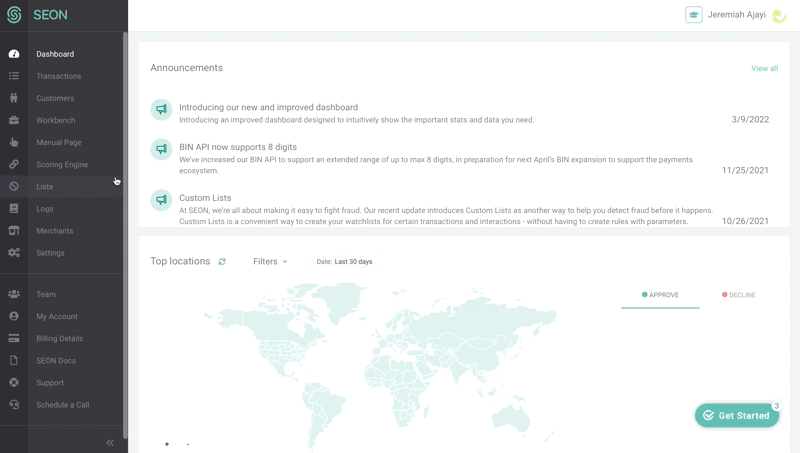Image resolution: width=800 pixels, height=453 pixels.
Task: Click the View all announcements link
Action: [x=764, y=68]
